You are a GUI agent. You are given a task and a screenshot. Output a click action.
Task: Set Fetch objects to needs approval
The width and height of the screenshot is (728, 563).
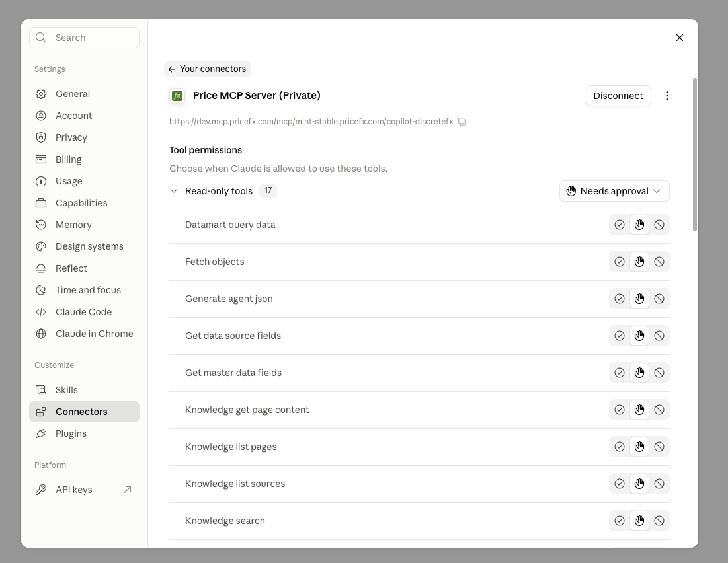[x=639, y=262]
